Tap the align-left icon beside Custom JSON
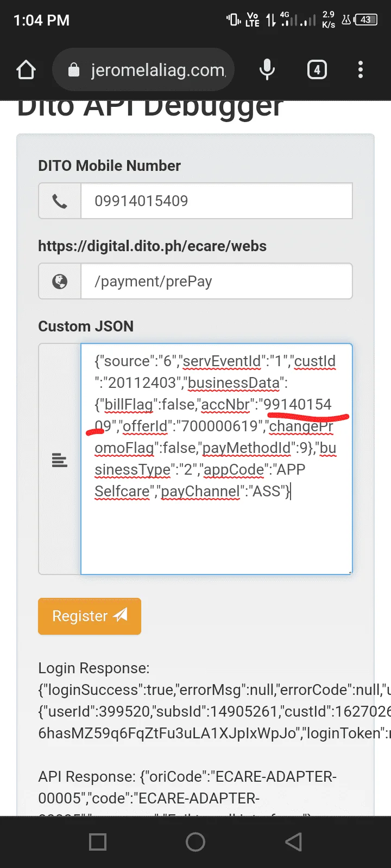The image size is (391, 868). click(60, 459)
